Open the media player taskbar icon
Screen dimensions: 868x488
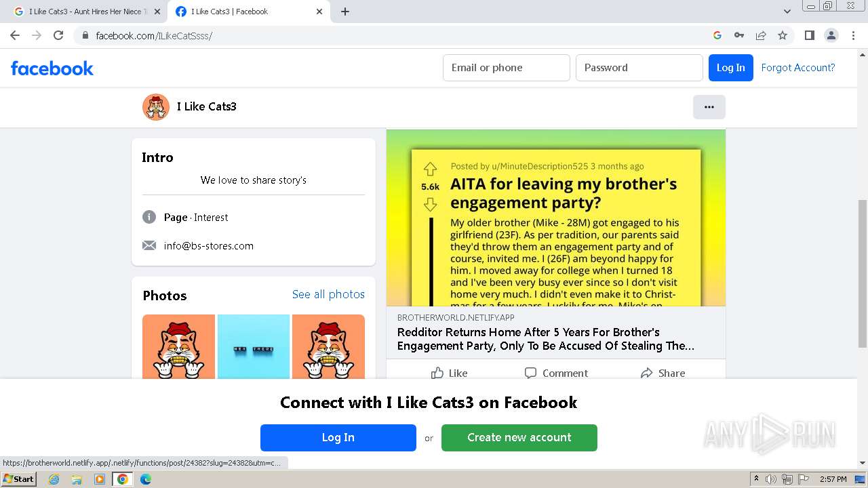[100, 479]
